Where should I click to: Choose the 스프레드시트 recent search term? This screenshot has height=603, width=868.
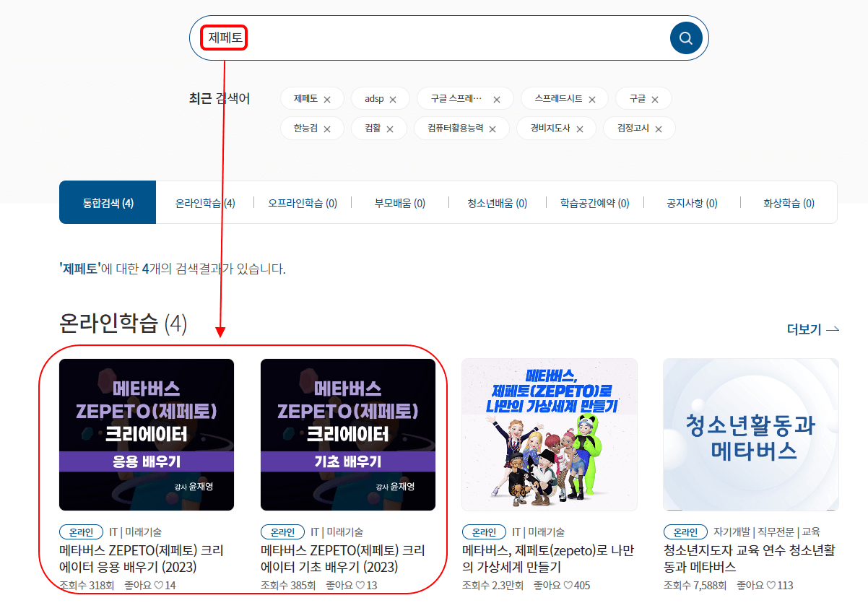pyautogui.click(x=559, y=99)
